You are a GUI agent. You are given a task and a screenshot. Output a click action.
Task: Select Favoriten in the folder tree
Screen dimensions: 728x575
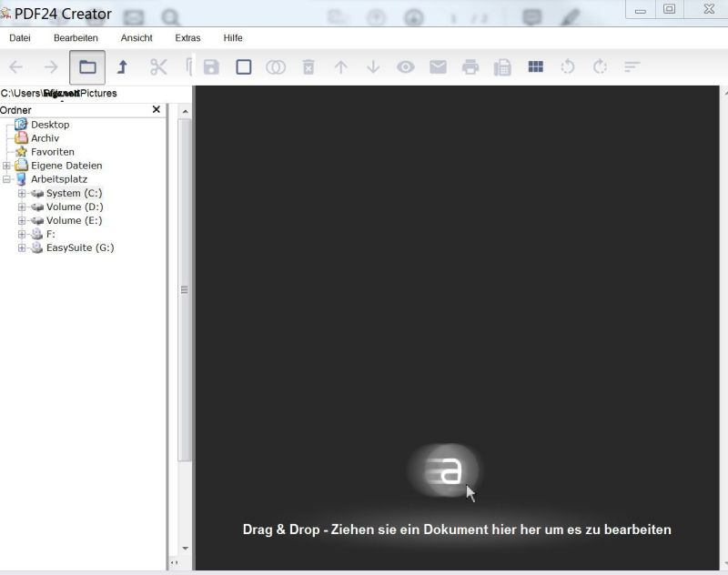coord(52,152)
